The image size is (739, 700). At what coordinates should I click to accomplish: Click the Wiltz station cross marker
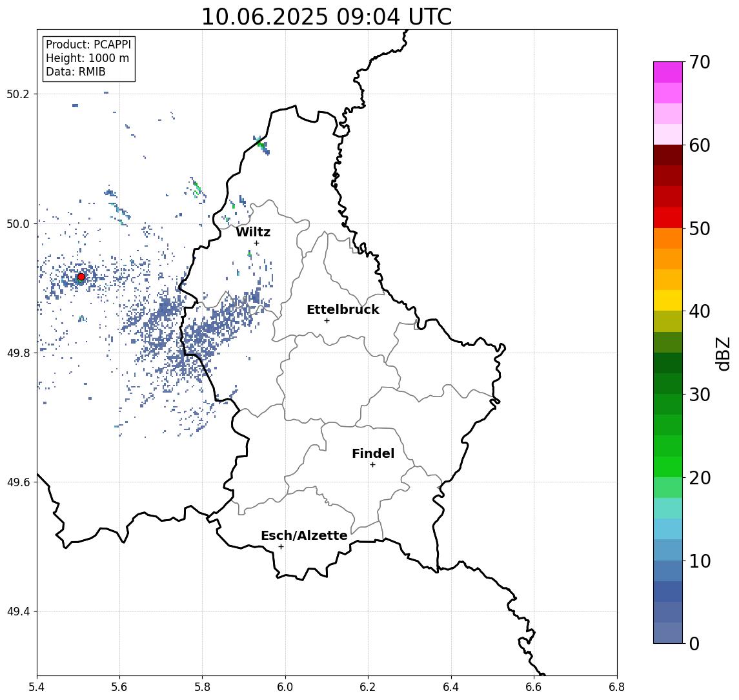256,243
